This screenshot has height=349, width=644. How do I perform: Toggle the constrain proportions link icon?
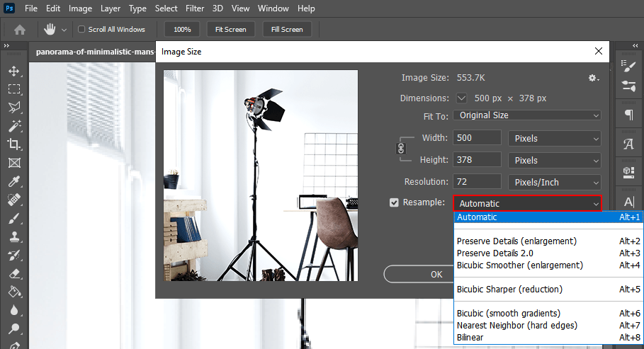[400, 149]
